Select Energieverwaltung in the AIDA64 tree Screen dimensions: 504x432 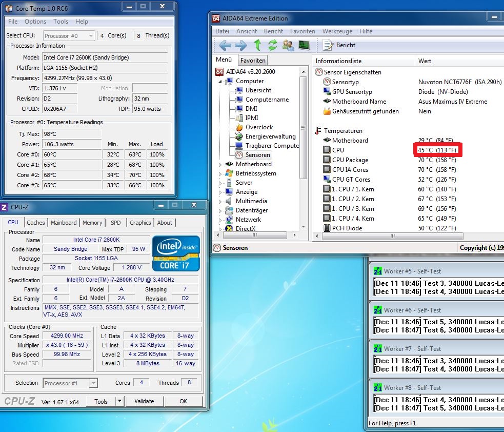pos(270,136)
